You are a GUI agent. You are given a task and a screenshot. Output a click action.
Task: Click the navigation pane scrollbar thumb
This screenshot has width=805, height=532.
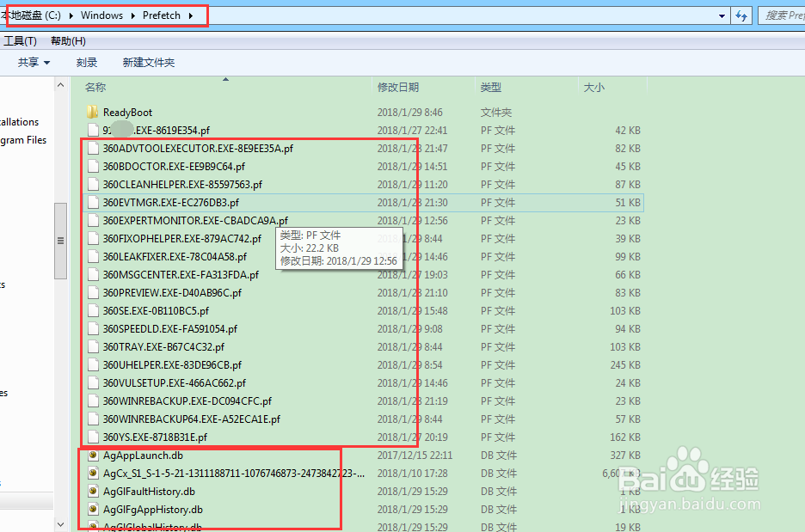pyautogui.click(x=60, y=242)
